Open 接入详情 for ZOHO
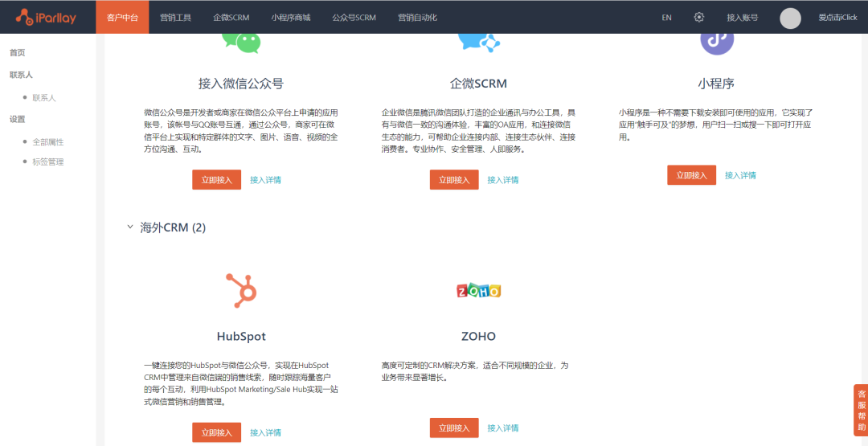The width and height of the screenshot is (868, 446). (503, 428)
